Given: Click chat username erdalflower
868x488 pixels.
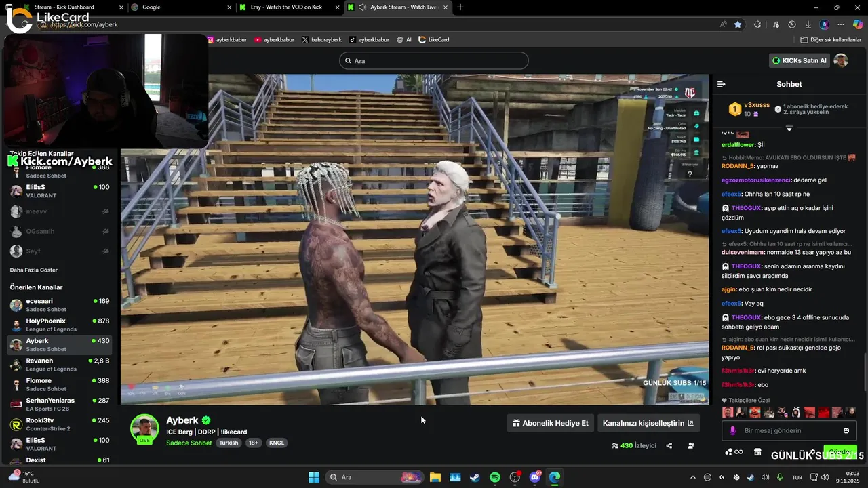Looking at the screenshot, I should 738,144.
